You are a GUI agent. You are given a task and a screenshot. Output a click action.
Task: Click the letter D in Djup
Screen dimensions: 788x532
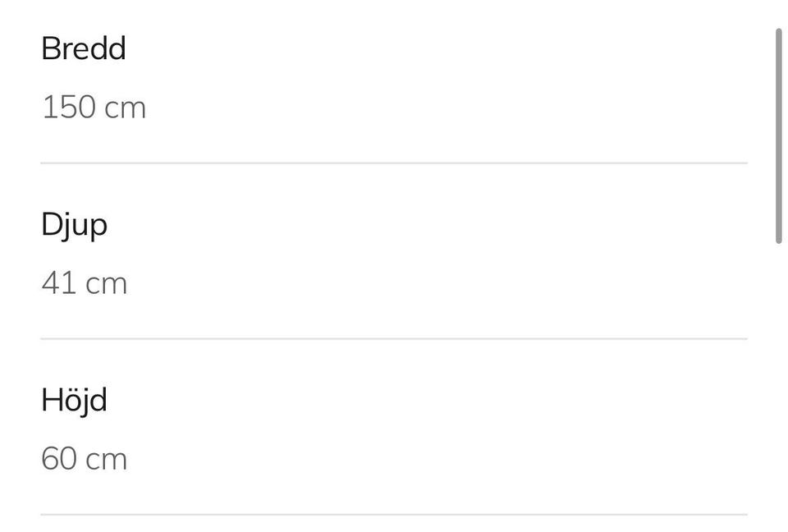[53, 224]
